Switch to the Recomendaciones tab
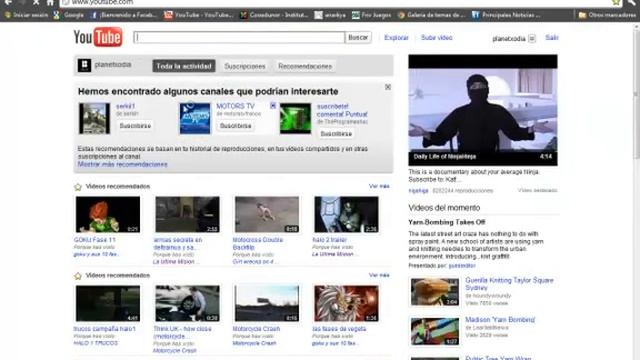 [305, 66]
